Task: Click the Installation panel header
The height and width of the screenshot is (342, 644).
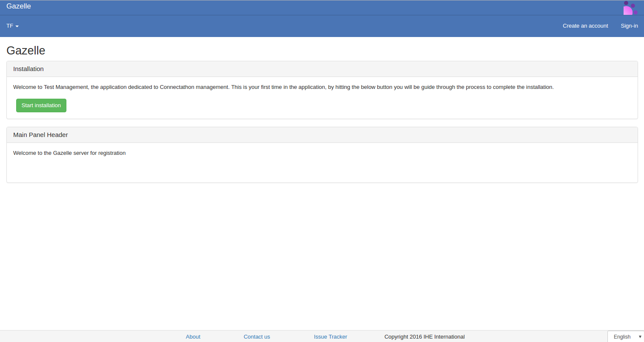Action: [x=29, y=69]
